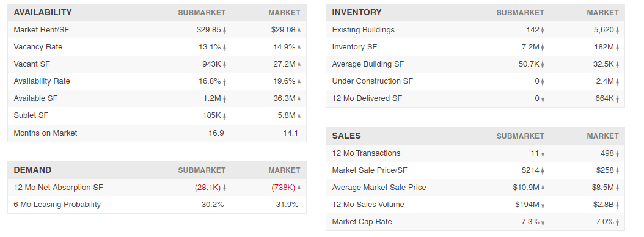
Task: Click the Months on Market row label
Action: [45, 133]
